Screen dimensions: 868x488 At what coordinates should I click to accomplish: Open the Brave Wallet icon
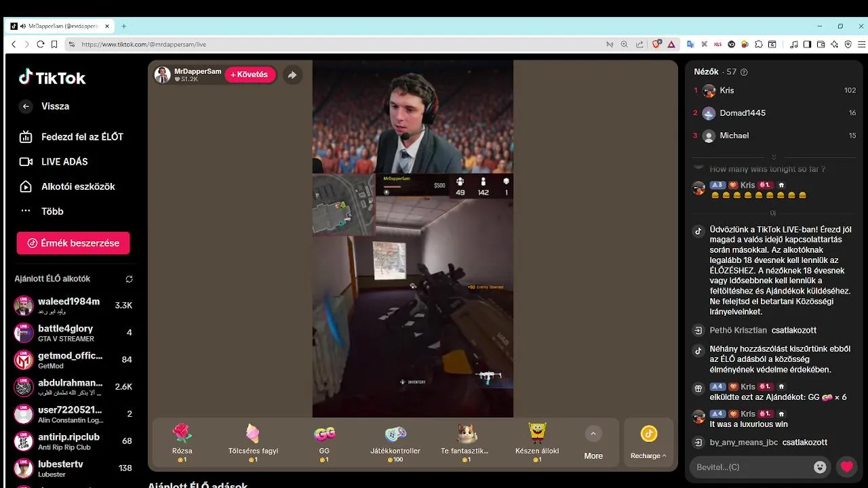pyautogui.click(x=821, y=44)
